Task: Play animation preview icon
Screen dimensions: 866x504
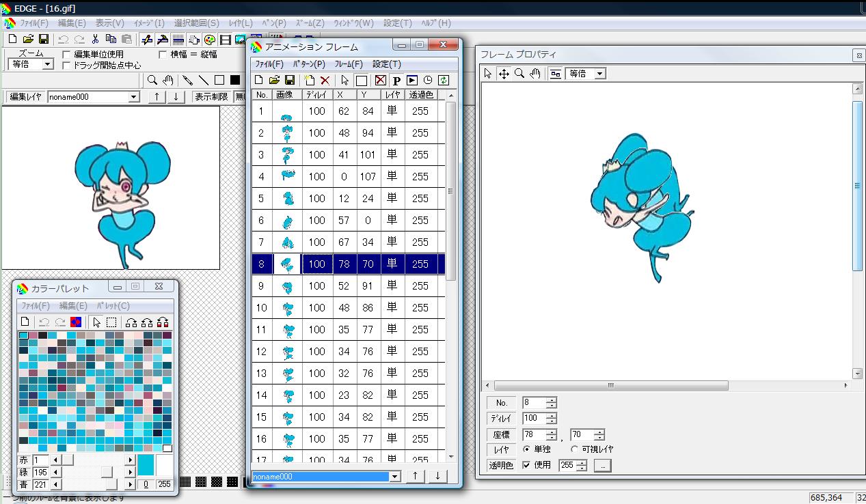Action: [412, 80]
